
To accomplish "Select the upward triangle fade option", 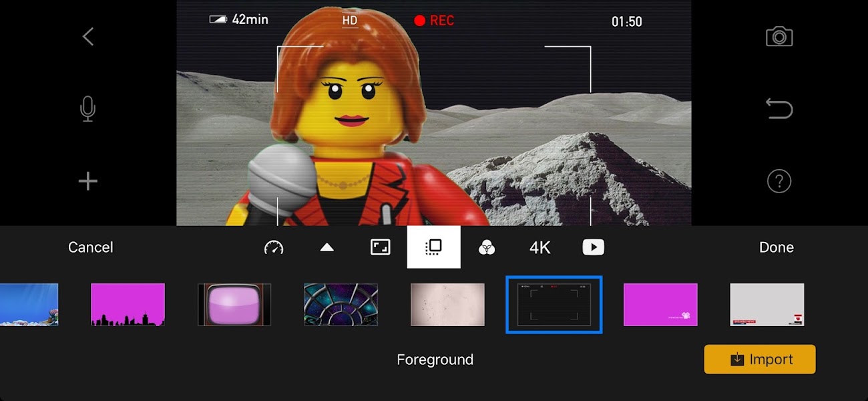I will pos(327,247).
